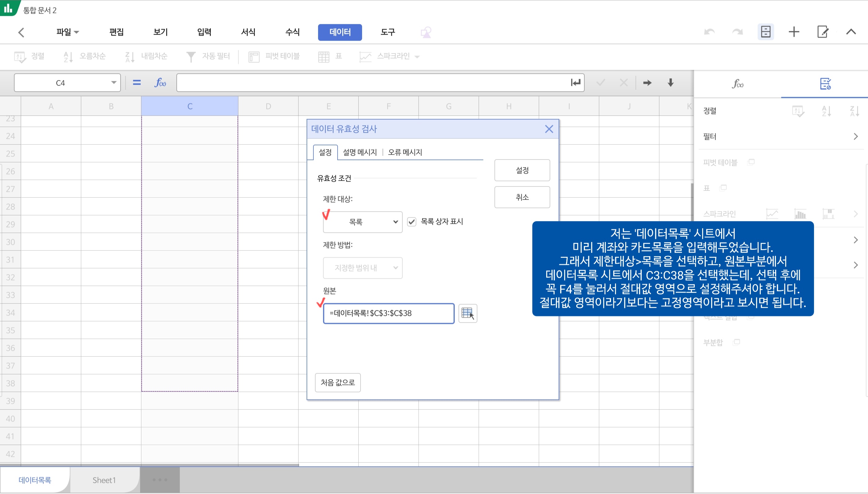The image size is (868, 494).
Task: Click the 원본 range input field
Action: (388, 313)
